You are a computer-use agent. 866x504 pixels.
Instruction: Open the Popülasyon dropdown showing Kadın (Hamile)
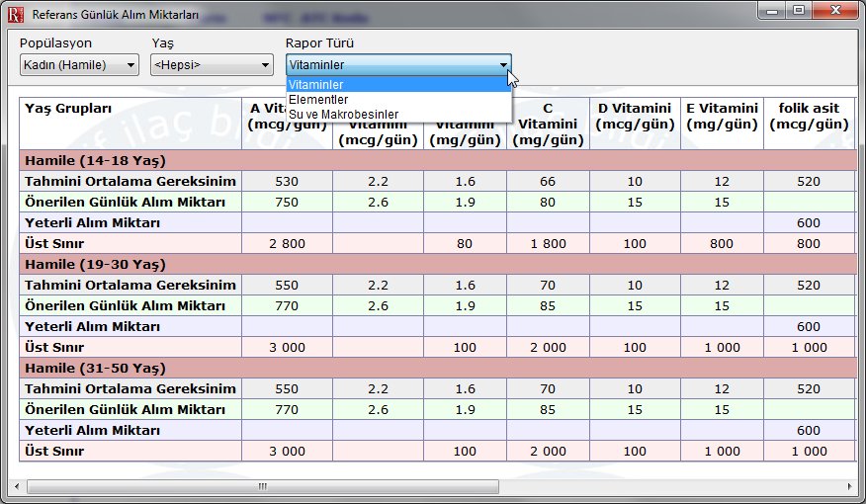tap(79, 65)
